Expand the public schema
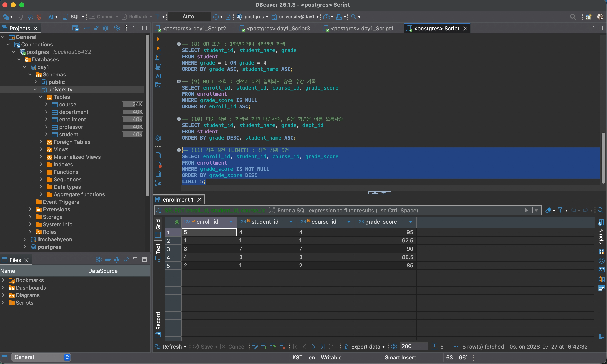607x364 pixels. coord(35,82)
